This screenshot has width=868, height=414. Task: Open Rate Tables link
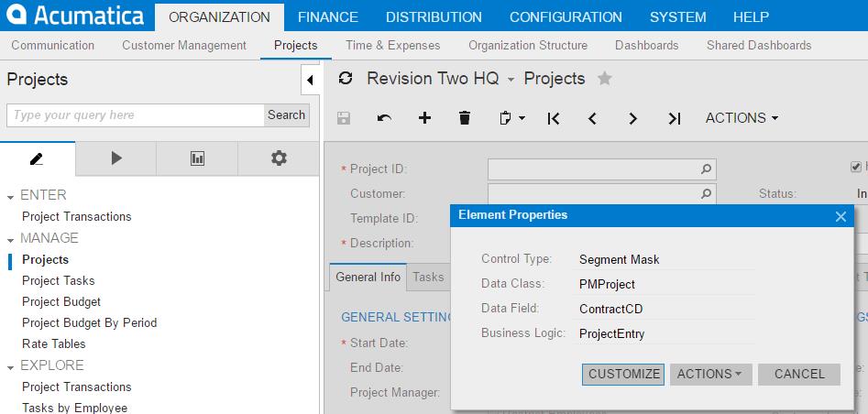(54, 343)
